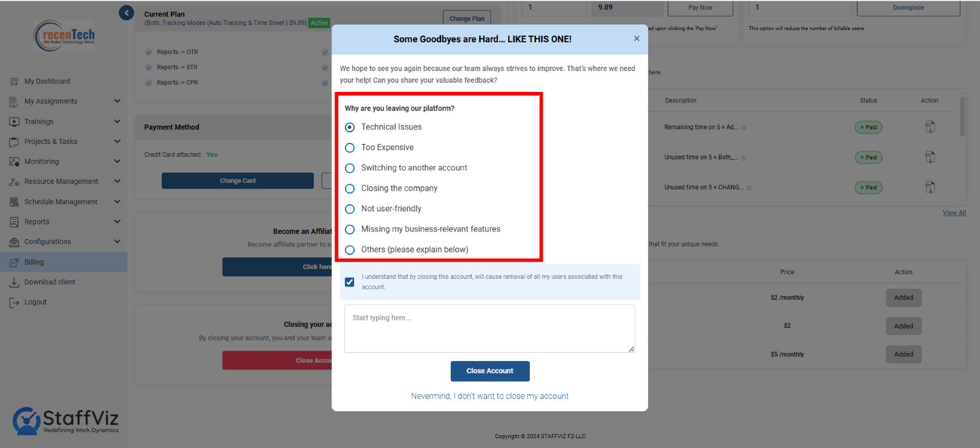Expand the My Assignments menu chevron
Viewport: 980px width, 448px height.
(x=117, y=101)
